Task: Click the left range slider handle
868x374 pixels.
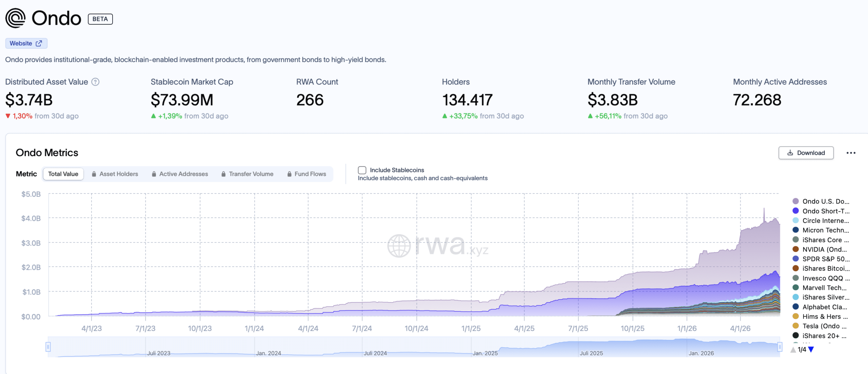Action: 48,347
